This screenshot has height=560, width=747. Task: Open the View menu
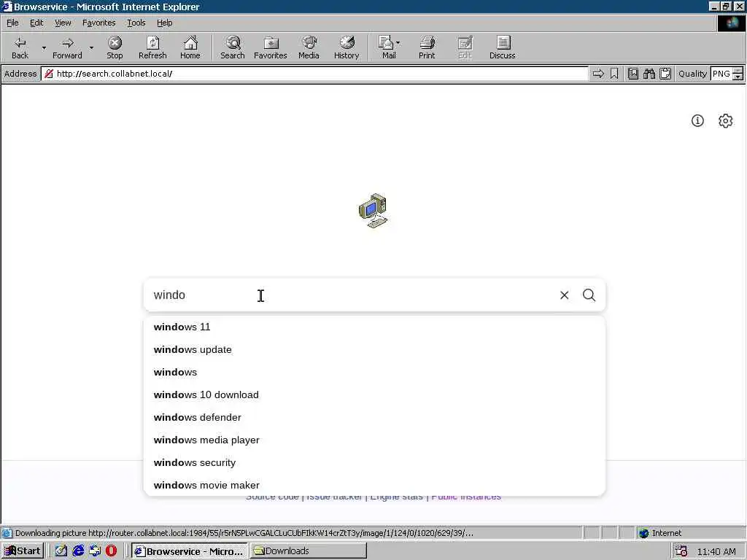pos(63,23)
